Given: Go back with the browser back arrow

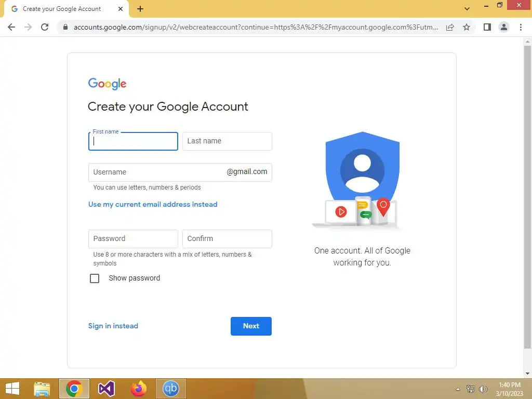Looking at the screenshot, I should pos(11,27).
